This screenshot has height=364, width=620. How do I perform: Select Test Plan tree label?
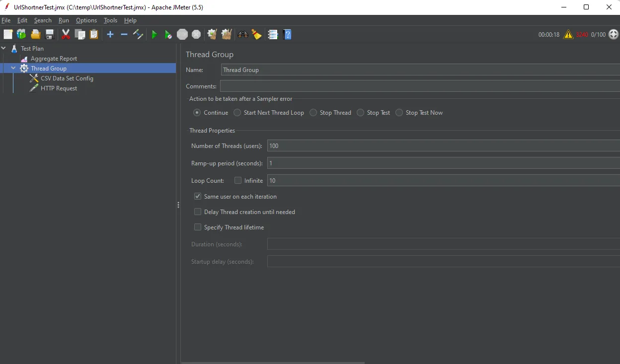(x=32, y=49)
